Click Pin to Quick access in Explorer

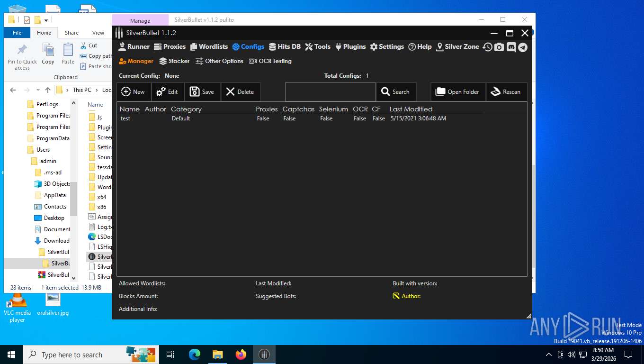(x=22, y=57)
